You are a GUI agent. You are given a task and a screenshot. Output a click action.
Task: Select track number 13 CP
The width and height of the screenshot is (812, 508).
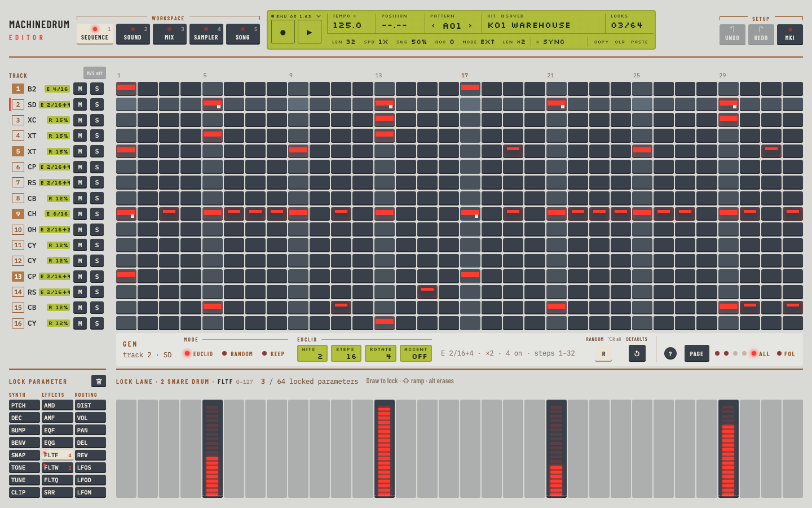(x=18, y=277)
